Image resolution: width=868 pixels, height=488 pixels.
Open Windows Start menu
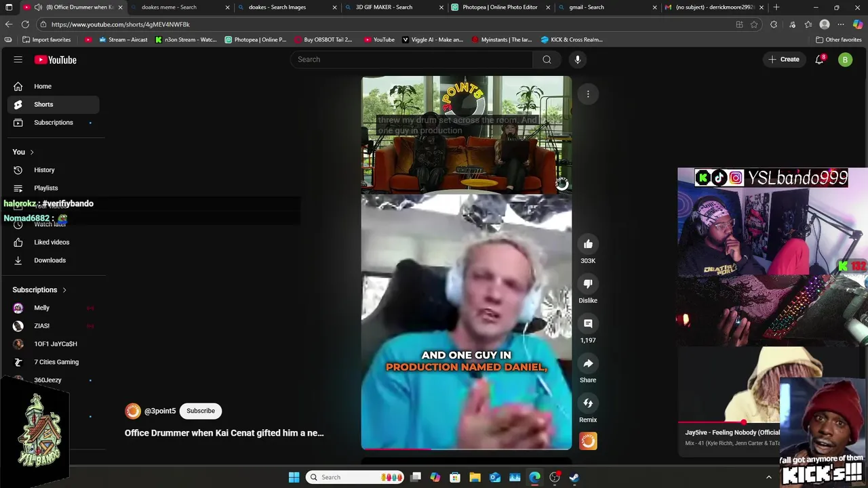[294, 477]
